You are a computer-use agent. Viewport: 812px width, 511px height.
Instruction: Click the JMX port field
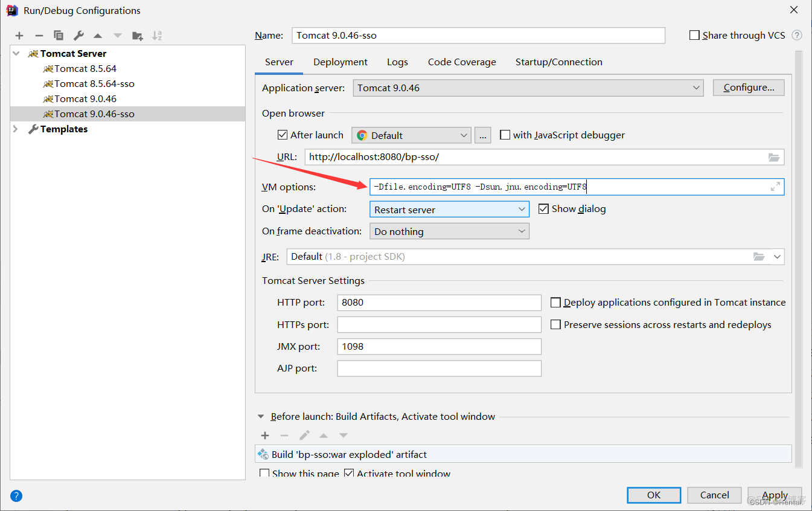pyautogui.click(x=439, y=347)
